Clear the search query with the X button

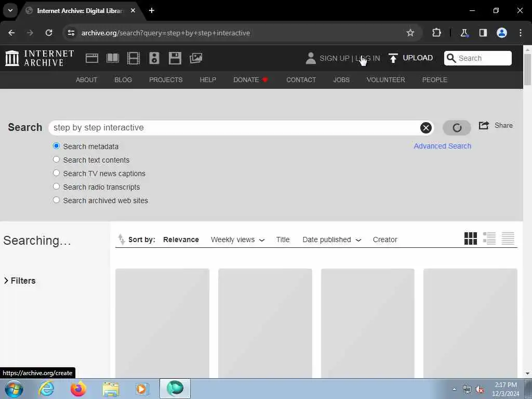[x=426, y=128]
